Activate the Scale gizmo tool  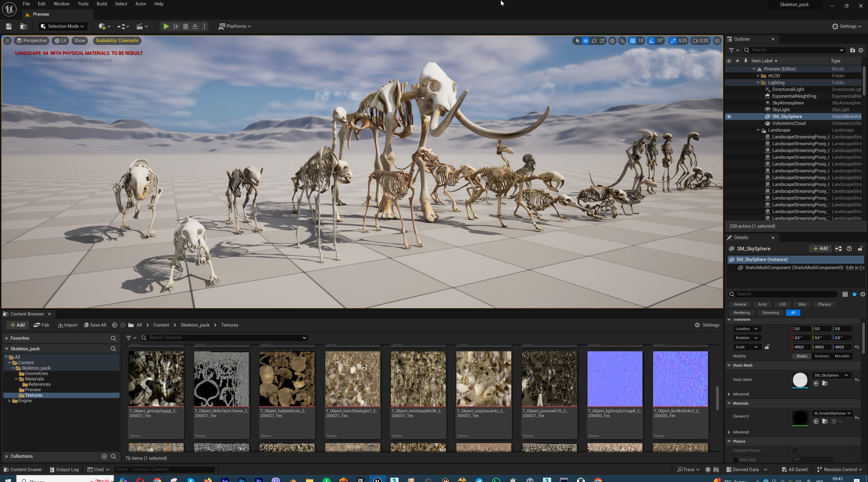coord(602,40)
